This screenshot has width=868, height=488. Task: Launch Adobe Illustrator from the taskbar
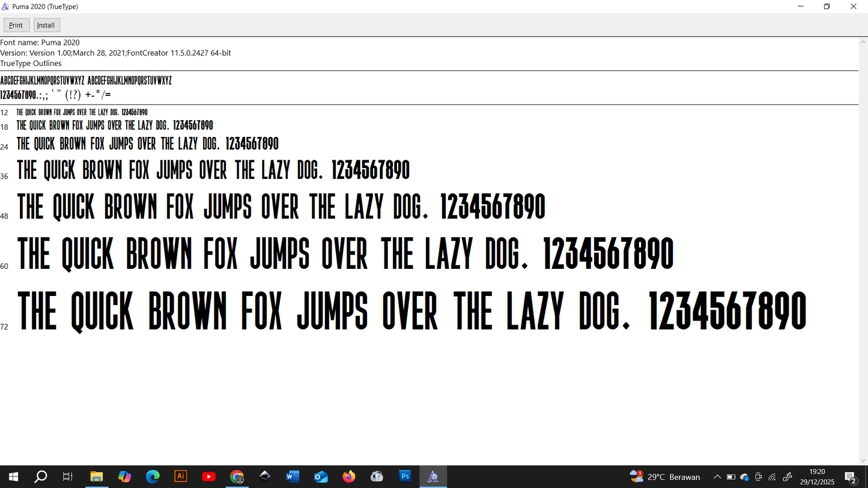coord(180,477)
